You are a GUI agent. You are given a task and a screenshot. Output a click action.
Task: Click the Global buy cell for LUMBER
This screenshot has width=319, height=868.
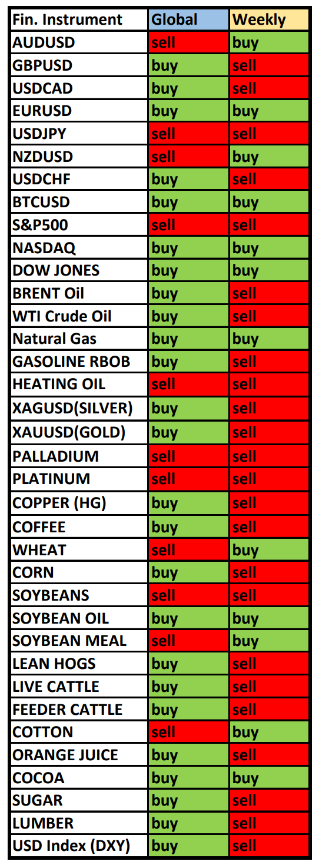[188, 823]
